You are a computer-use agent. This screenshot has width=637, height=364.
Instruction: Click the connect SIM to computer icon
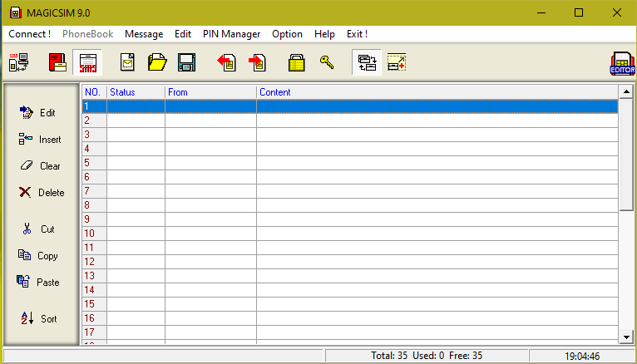[18, 62]
